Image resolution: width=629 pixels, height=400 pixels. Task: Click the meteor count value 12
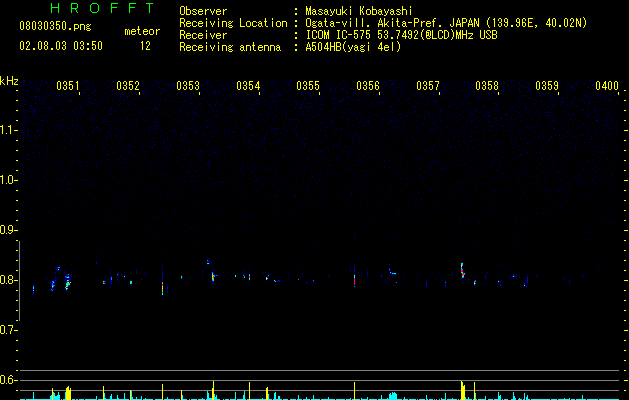pyautogui.click(x=145, y=46)
